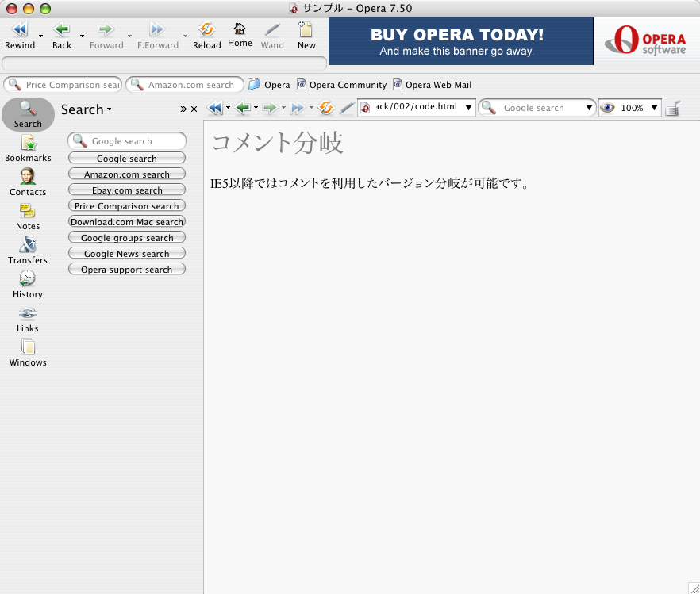Open the address field dropdown arrow
Viewport: 700px width, 594px height.
pos(468,108)
